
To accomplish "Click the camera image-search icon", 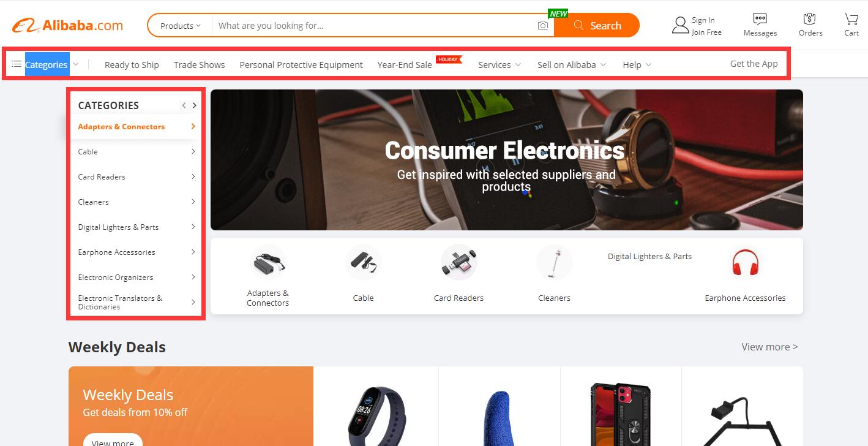I will [542, 26].
